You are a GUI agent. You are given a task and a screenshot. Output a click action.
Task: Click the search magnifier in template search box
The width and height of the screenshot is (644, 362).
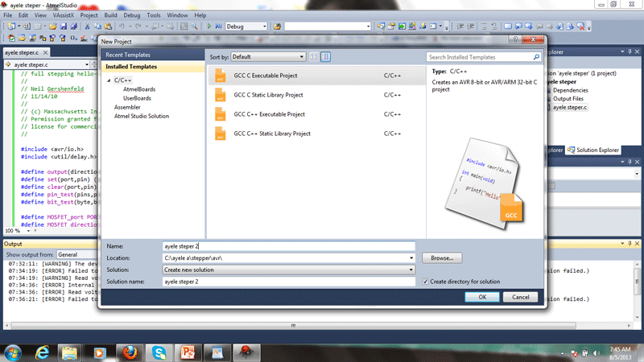tap(536, 57)
